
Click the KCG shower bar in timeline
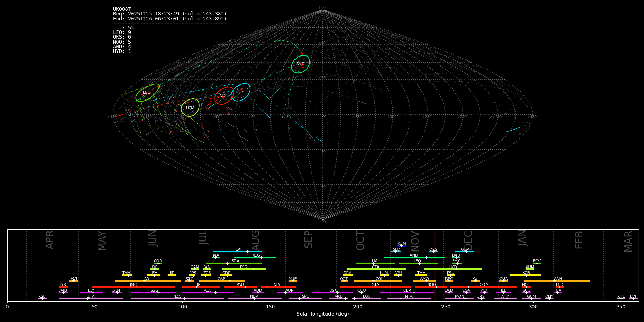click(x=255, y=257)
